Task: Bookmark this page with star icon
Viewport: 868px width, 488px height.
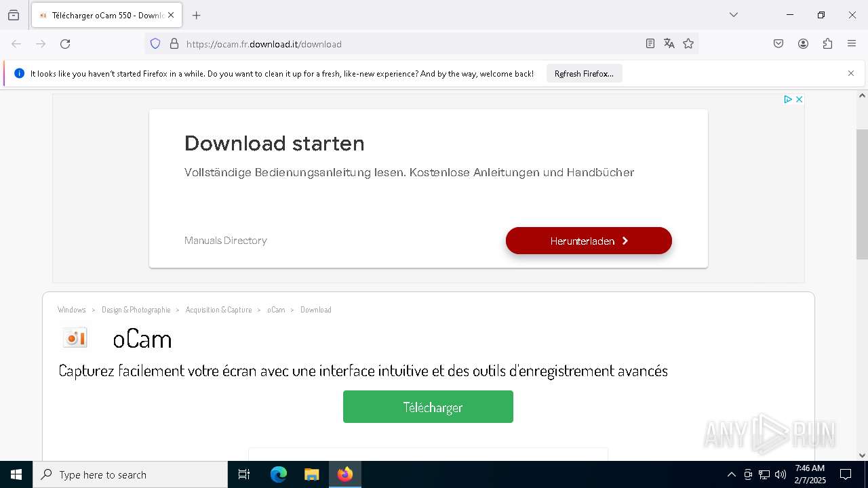Action: [x=688, y=44]
